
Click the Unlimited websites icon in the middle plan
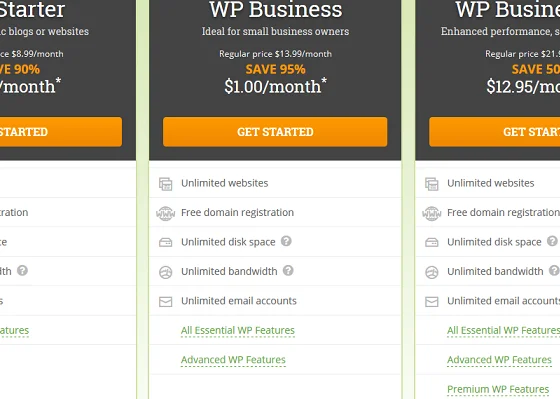pyautogui.click(x=165, y=184)
